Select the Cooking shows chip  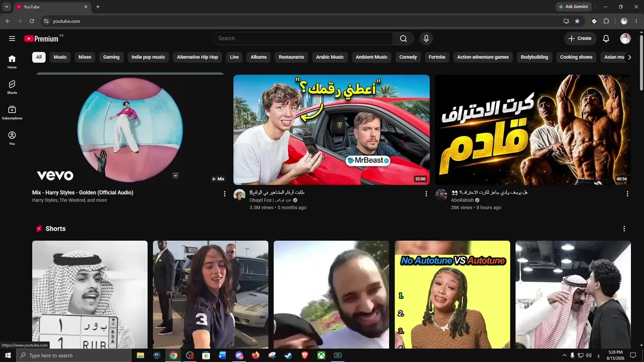tap(576, 57)
